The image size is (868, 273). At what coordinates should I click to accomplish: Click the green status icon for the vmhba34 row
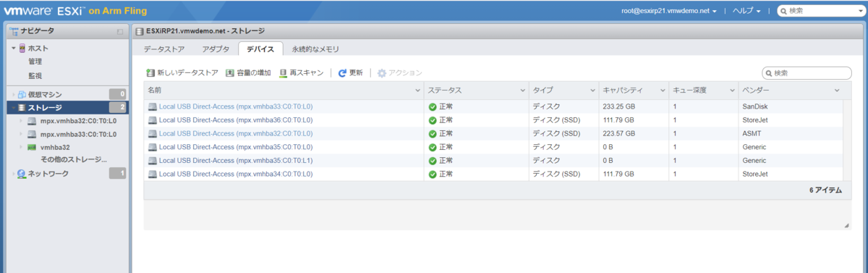[433, 174]
